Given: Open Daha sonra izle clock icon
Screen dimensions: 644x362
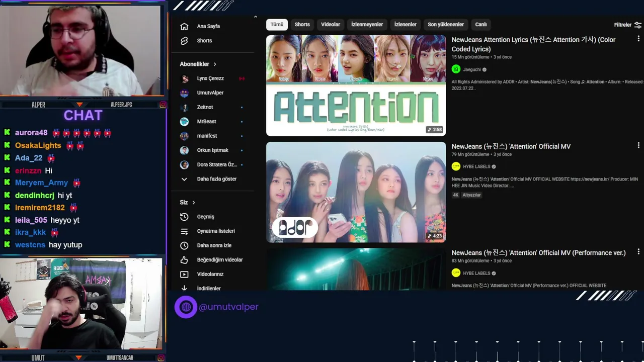Looking at the screenshot, I should pos(184,245).
